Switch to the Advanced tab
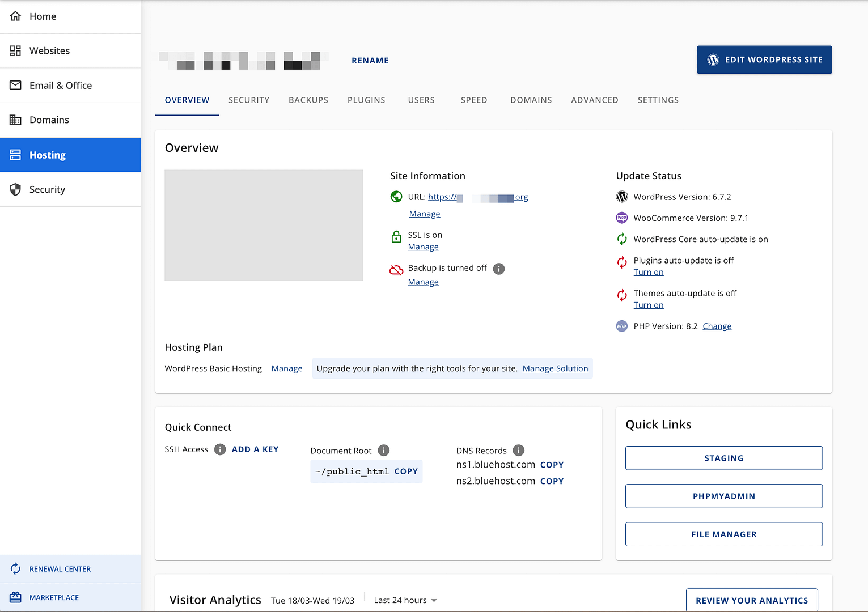The width and height of the screenshot is (868, 612). (595, 100)
